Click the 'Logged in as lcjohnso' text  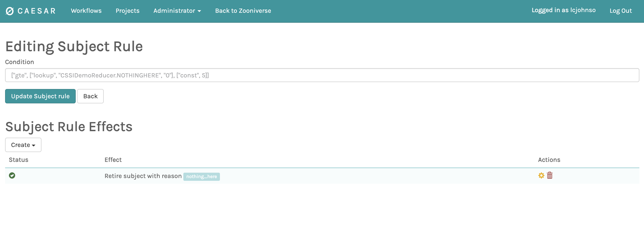563,10
